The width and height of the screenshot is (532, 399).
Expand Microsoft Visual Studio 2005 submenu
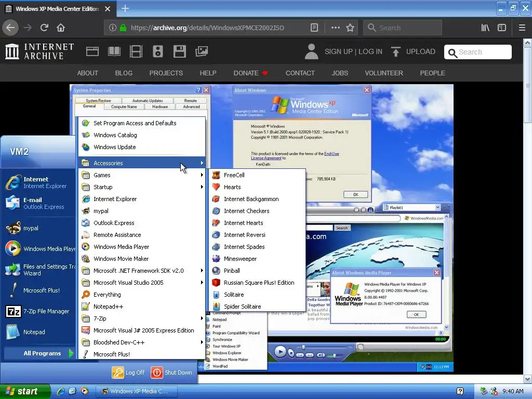(x=142, y=282)
